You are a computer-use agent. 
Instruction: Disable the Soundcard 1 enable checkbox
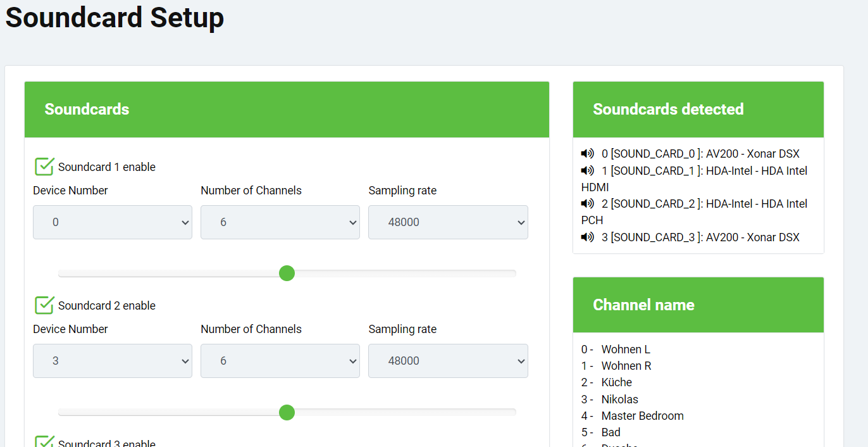pos(44,167)
